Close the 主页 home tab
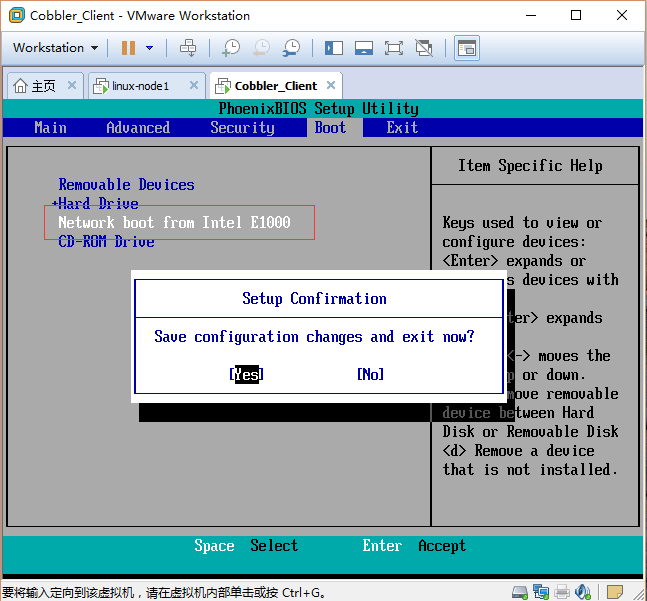 coord(72,85)
